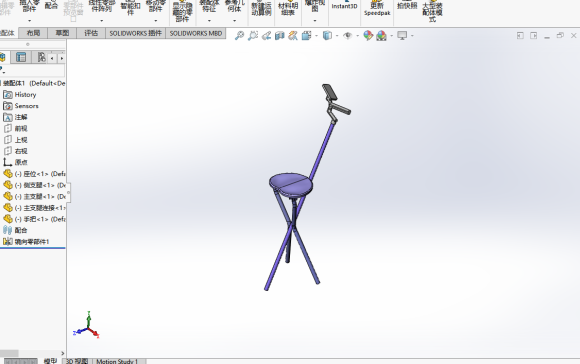Screen dimensions: 580x364
Task: Switch to the 布局 (Layout) tab
Action: coord(33,33)
